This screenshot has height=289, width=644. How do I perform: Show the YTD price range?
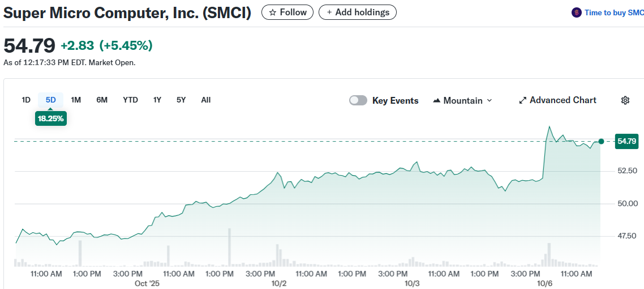[130, 100]
